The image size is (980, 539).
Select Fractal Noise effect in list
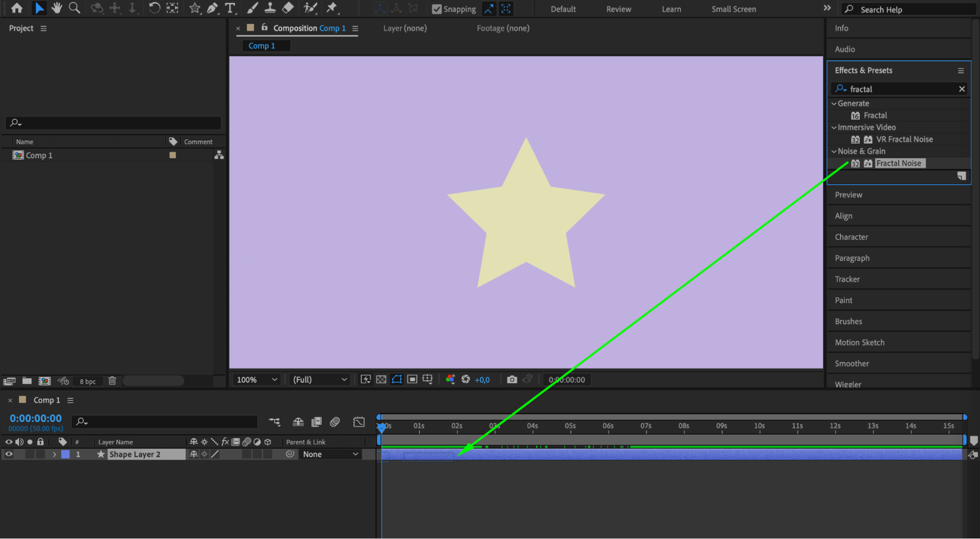[x=898, y=164]
